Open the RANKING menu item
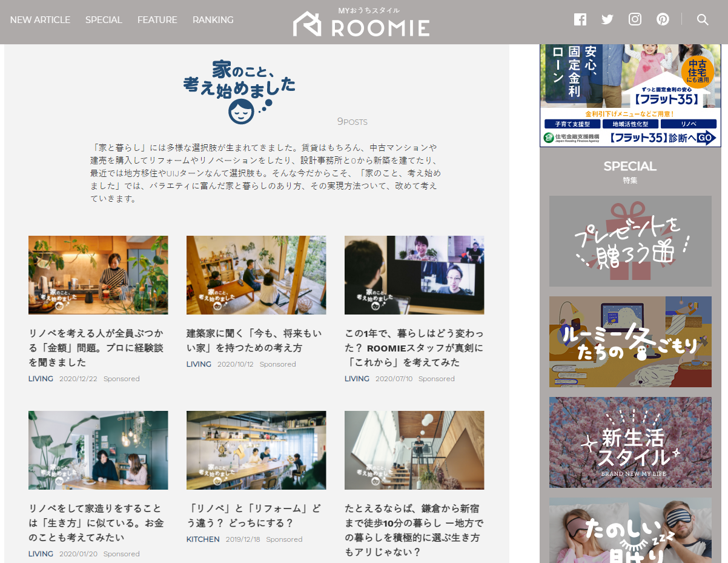This screenshot has width=728, height=563. pyautogui.click(x=213, y=20)
